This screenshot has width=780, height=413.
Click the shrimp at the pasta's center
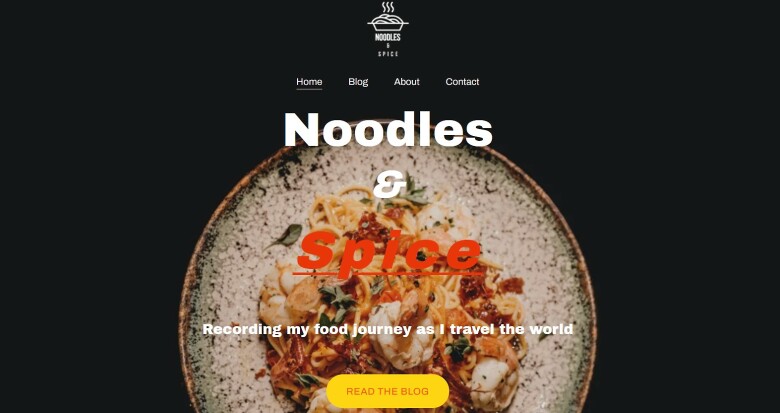pos(400,331)
